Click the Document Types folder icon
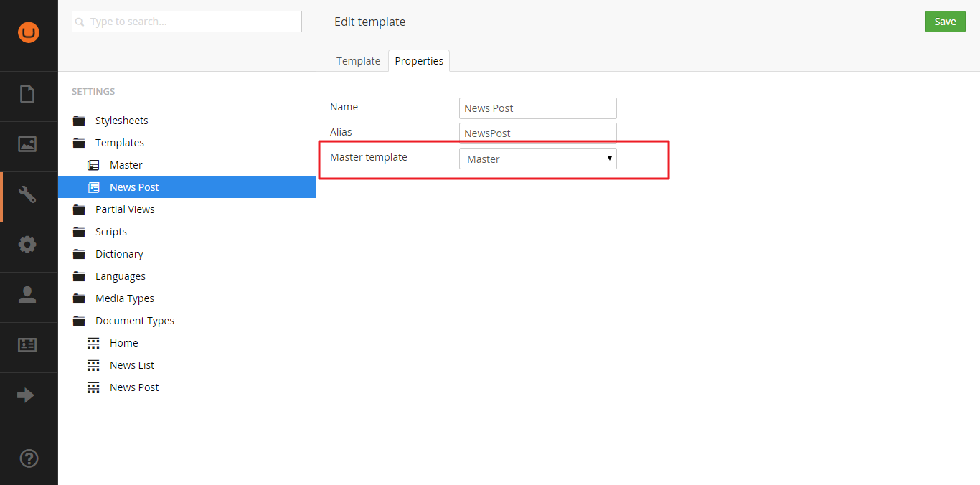This screenshot has width=980, height=485. pos(79,321)
